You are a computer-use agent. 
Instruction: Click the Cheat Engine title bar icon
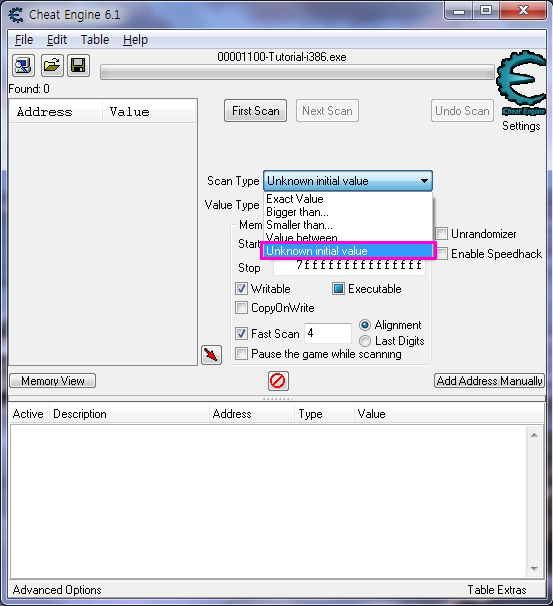point(16,15)
